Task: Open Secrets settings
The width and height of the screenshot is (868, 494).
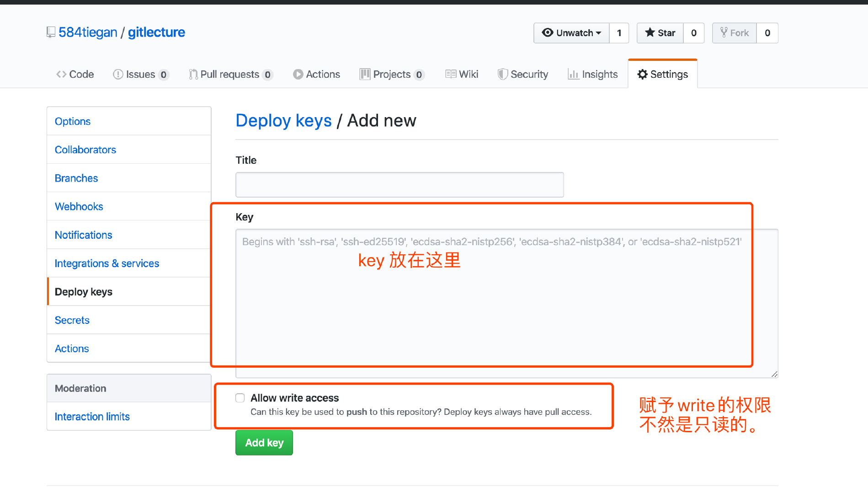Action: tap(129, 320)
